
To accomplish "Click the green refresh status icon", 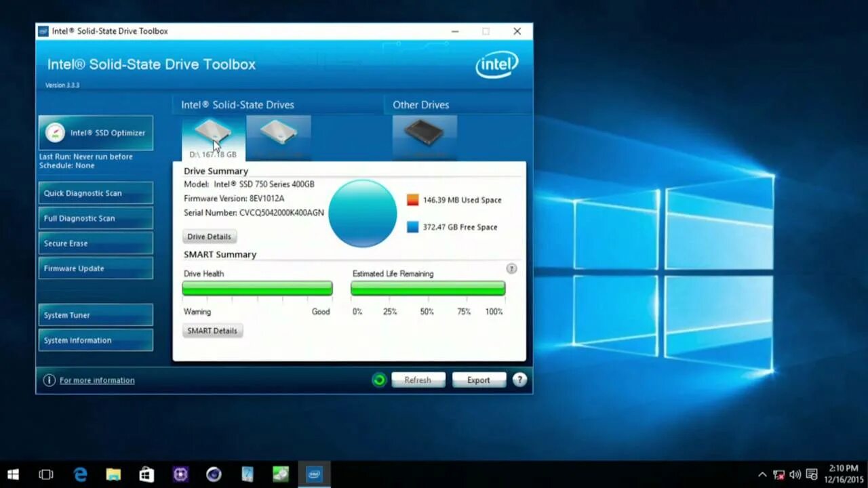I will pos(379,380).
